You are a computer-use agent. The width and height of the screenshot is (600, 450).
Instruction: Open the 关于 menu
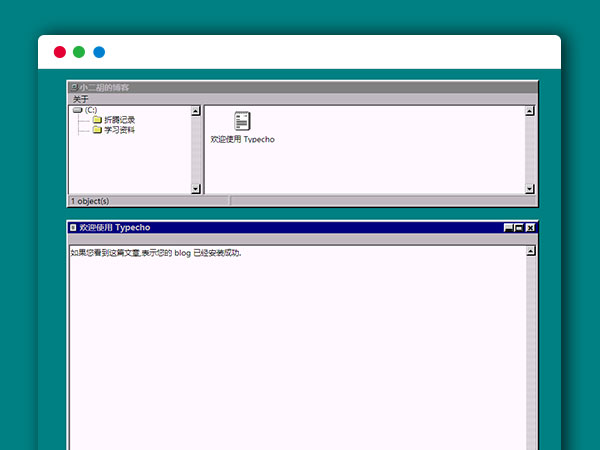80,99
